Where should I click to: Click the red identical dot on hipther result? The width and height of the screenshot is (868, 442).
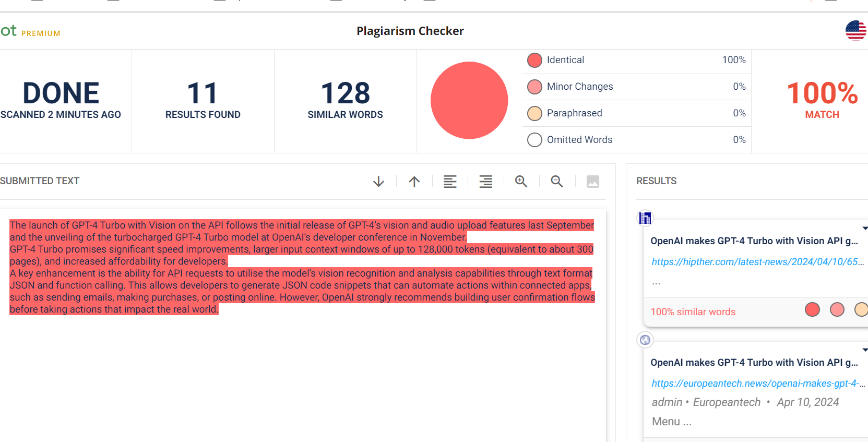[x=812, y=310]
